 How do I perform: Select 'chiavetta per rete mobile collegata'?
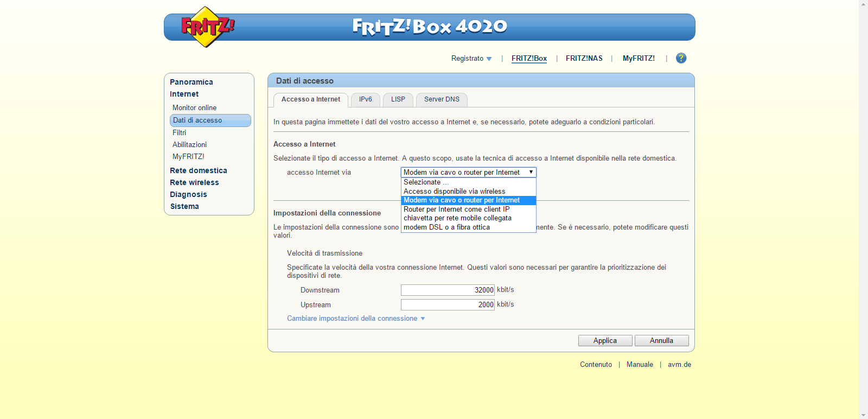pyautogui.click(x=457, y=218)
